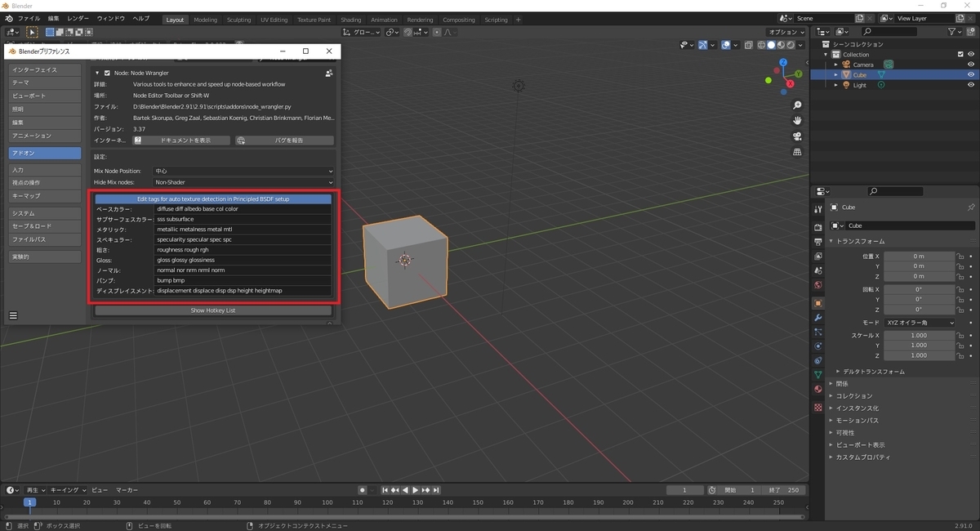The height and width of the screenshot is (531, 980).
Task: Switch to the Shading workspace tab
Action: pos(351,20)
